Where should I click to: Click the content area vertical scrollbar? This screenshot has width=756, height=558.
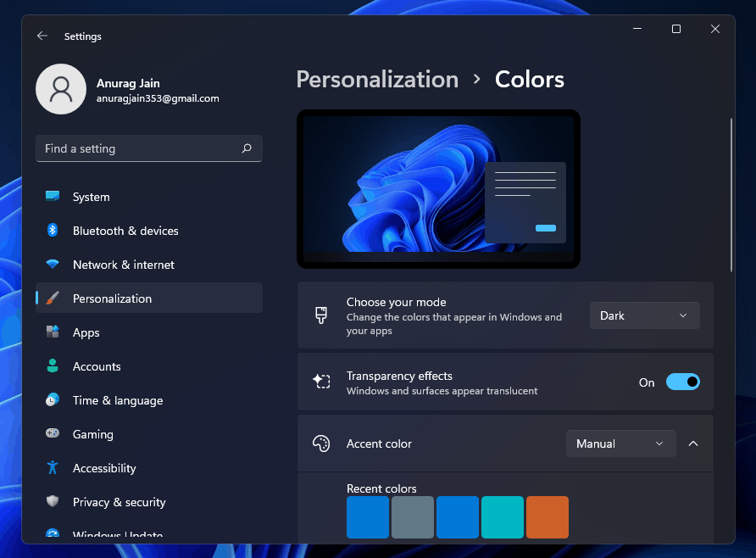coord(731,195)
